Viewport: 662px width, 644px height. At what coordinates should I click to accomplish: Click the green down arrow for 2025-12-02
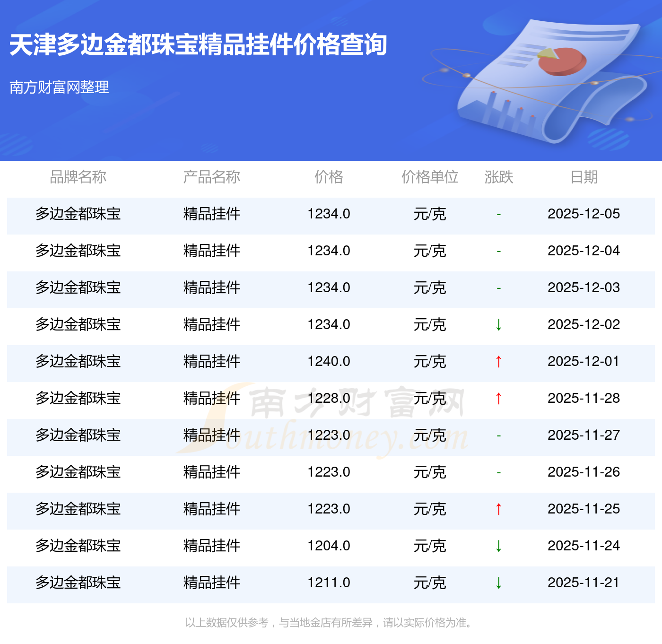(498, 325)
